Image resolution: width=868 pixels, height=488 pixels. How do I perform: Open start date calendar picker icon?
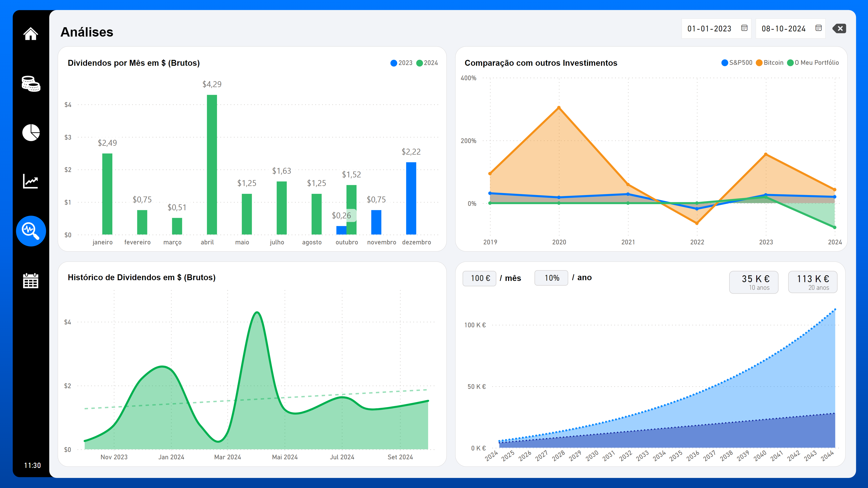(744, 28)
